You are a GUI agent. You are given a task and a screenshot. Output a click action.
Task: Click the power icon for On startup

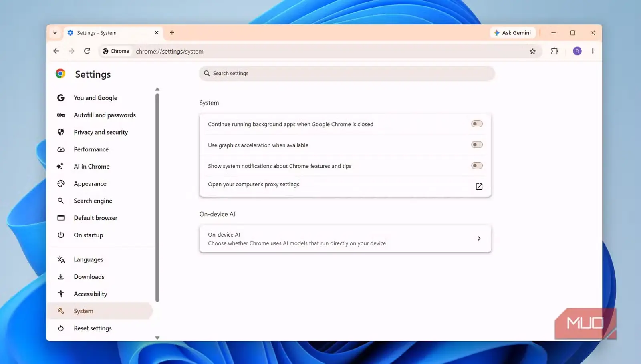pos(61,235)
